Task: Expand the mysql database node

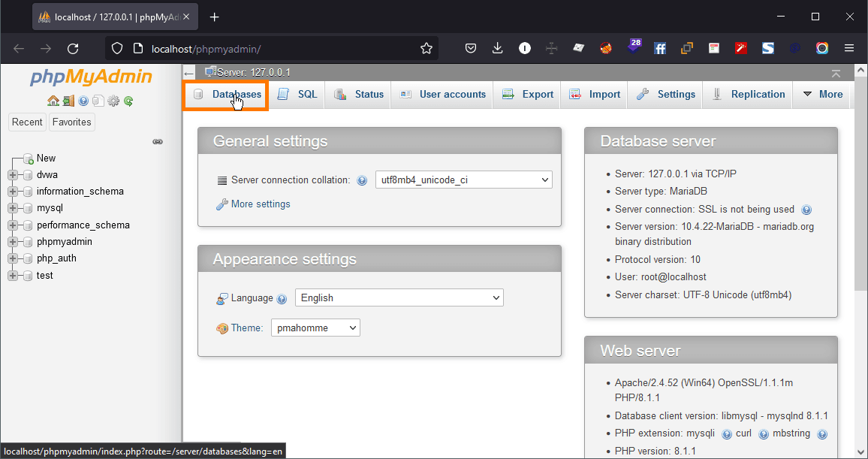Action: (12, 208)
